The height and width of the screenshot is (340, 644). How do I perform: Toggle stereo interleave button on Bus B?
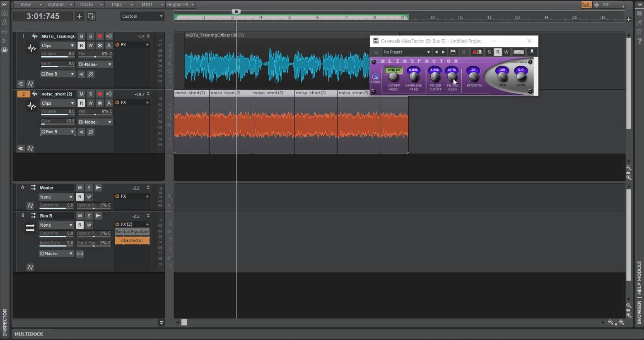coord(80,254)
